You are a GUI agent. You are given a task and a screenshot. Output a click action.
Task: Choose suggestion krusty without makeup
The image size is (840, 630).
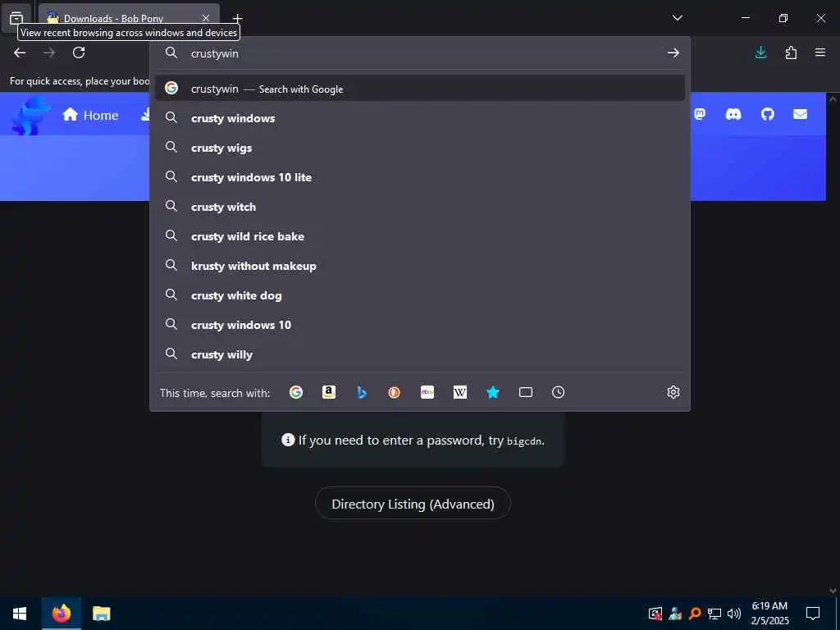pyautogui.click(x=419, y=265)
